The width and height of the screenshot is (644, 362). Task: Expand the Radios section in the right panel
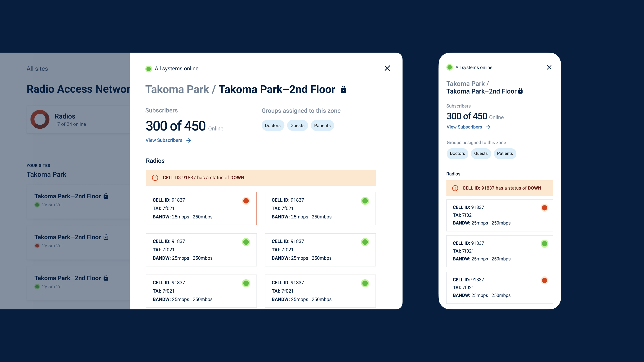point(453,173)
